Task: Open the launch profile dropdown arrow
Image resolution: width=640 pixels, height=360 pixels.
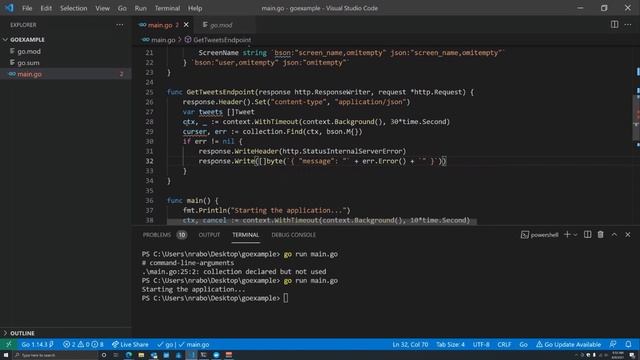Action: click(575, 235)
